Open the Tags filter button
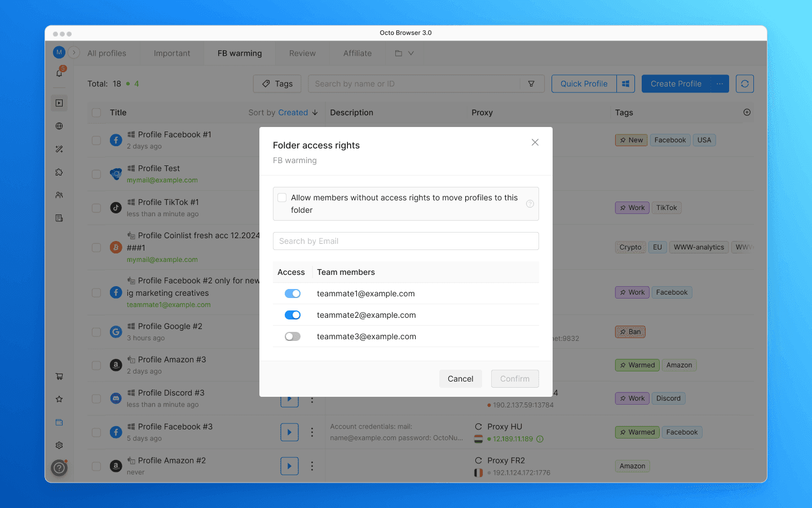812x508 pixels. click(277, 84)
